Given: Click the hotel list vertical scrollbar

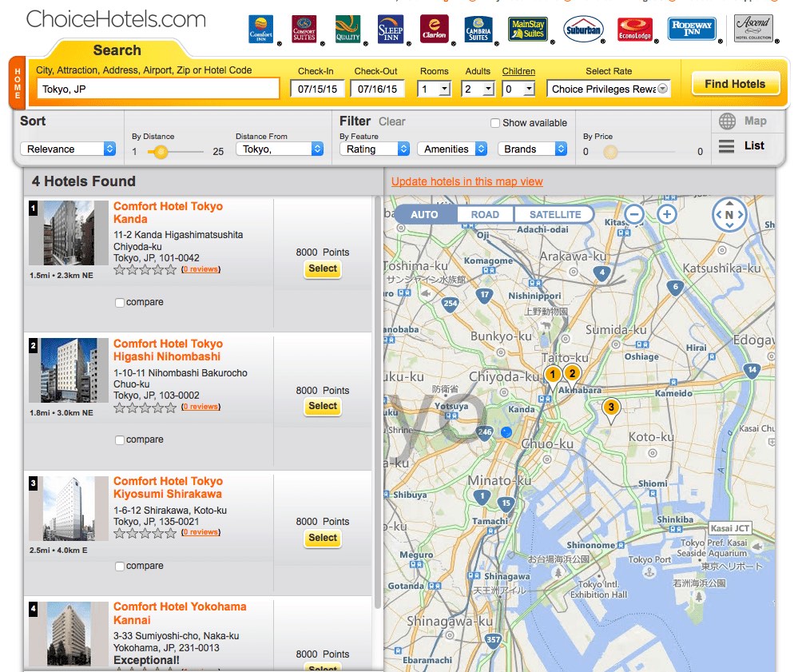Looking at the screenshot, I should [378, 402].
